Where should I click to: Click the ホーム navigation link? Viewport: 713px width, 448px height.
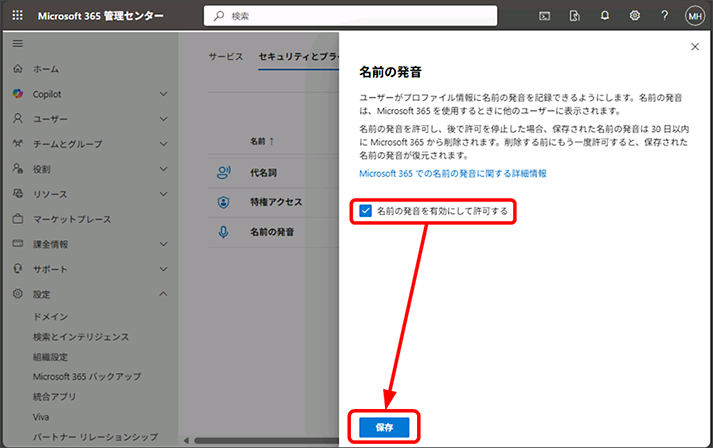46,69
